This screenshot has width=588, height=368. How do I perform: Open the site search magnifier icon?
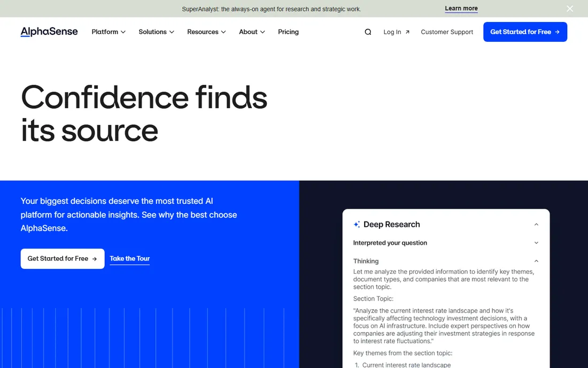(368, 32)
